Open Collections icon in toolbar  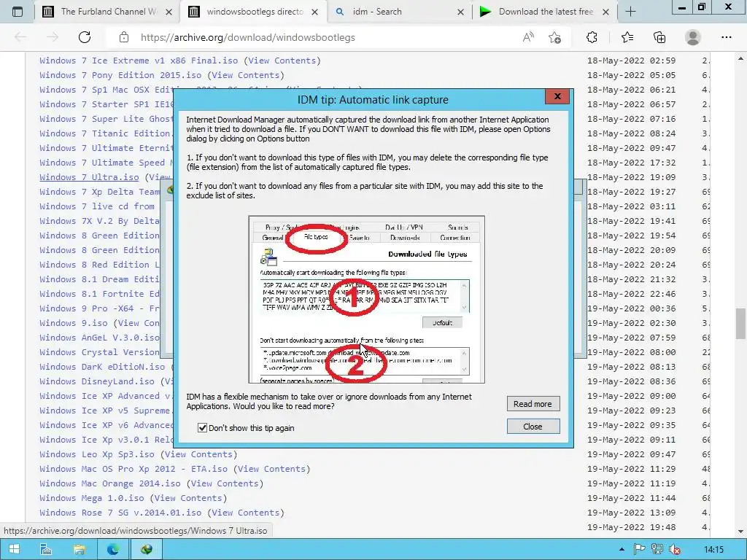pyautogui.click(x=659, y=37)
